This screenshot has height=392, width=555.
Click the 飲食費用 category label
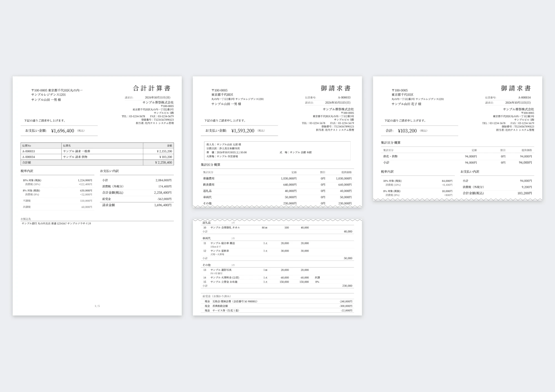point(209,185)
